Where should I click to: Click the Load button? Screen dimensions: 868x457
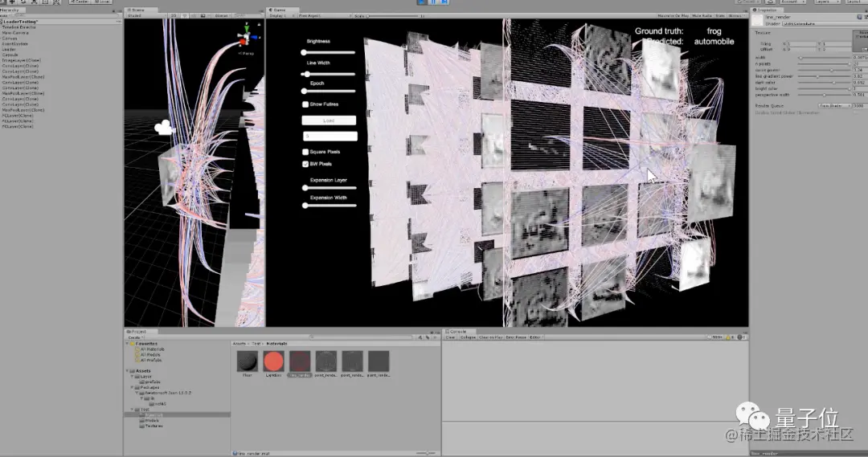pos(329,120)
